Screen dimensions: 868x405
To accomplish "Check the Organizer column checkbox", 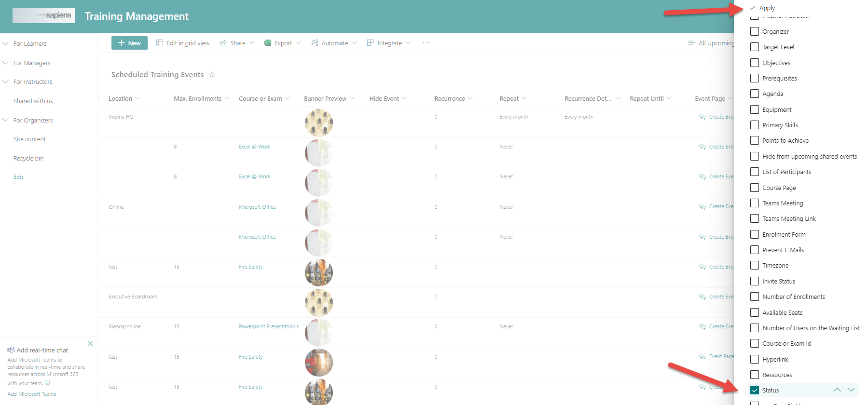I will (755, 31).
